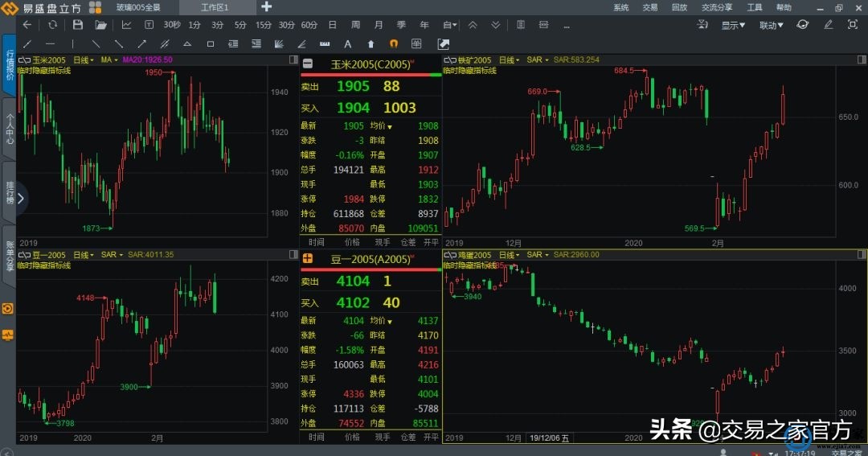
Task: Expand the left sidebar chevron arrow
Action: (x=20, y=199)
